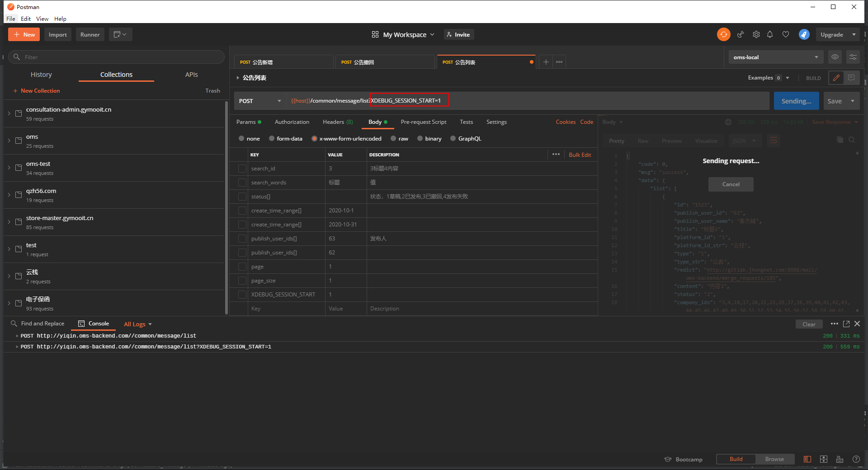Click the orange sync status icon
The image size is (868, 470).
point(723,34)
